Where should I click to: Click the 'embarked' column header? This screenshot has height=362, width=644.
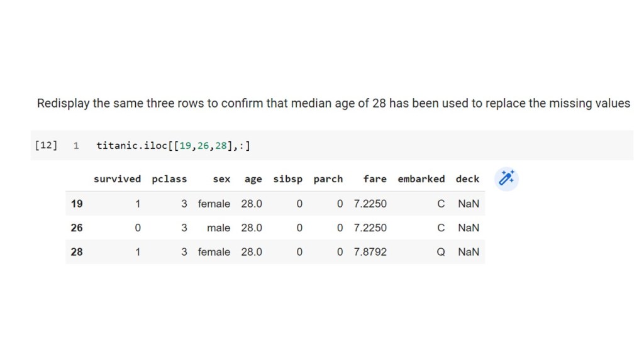coord(421,179)
